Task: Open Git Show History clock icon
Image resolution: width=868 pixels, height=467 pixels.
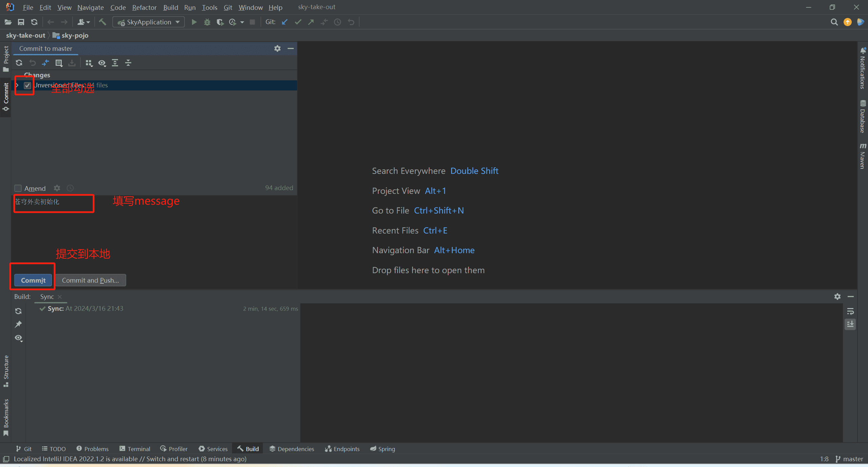Action: [337, 22]
